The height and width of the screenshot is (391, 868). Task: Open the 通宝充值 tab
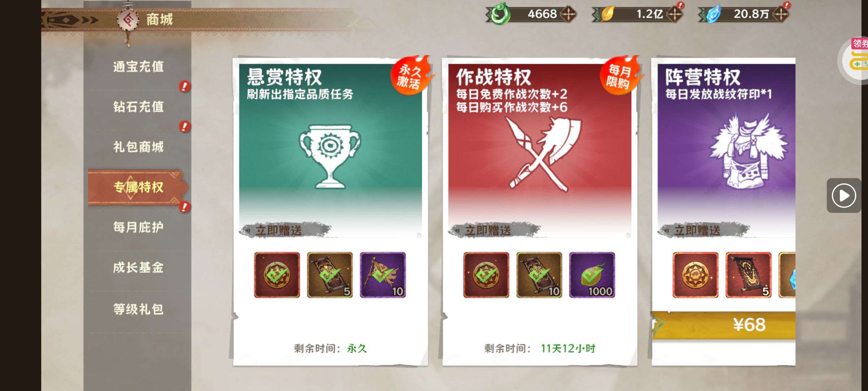pyautogui.click(x=138, y=67)
